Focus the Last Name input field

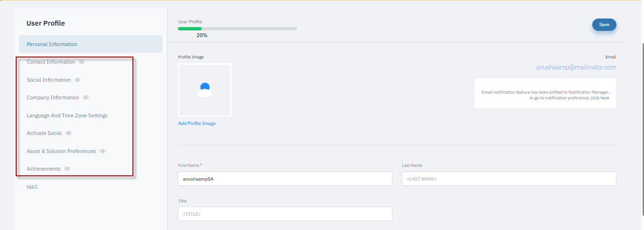coord(509,179)
